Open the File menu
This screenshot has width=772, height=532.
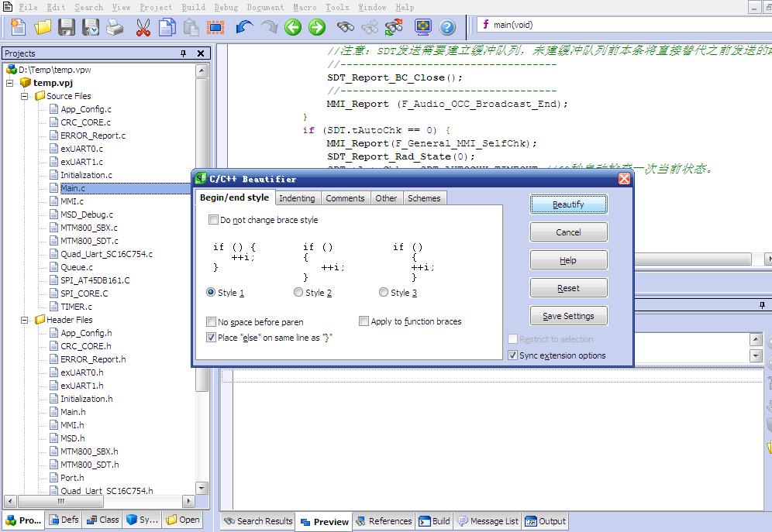tap(28, 8)
